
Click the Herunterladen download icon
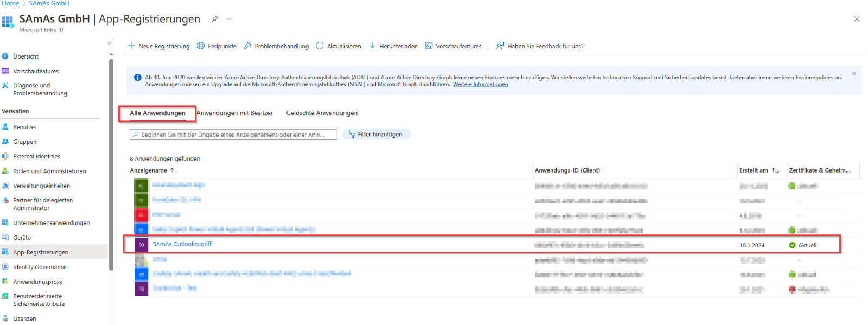(372, 46)
